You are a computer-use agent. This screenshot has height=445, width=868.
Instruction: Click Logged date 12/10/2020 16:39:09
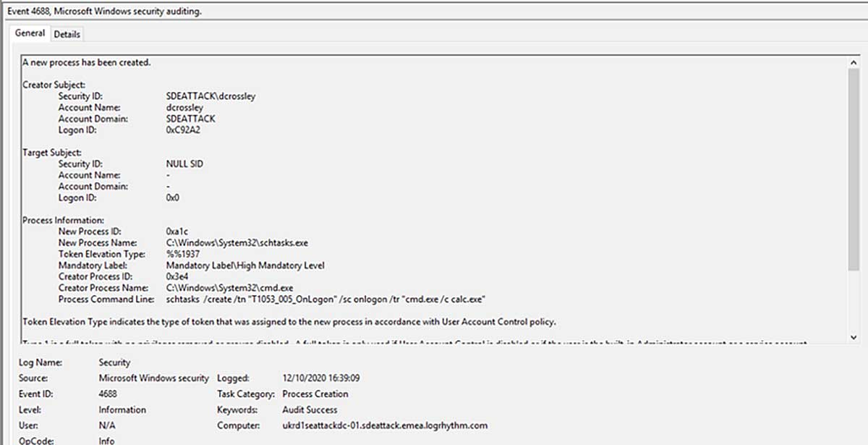pos(321,378)
